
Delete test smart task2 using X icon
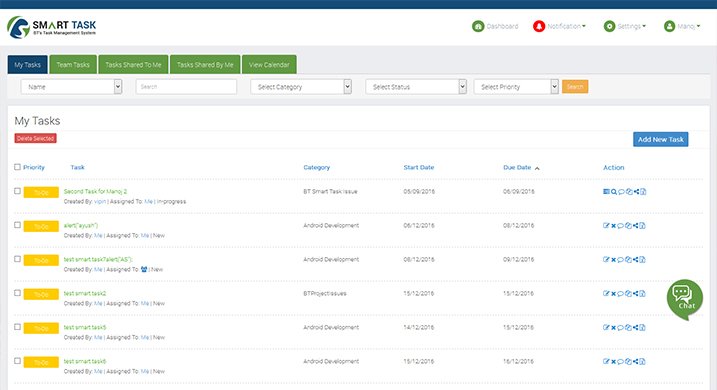point(614,294)
